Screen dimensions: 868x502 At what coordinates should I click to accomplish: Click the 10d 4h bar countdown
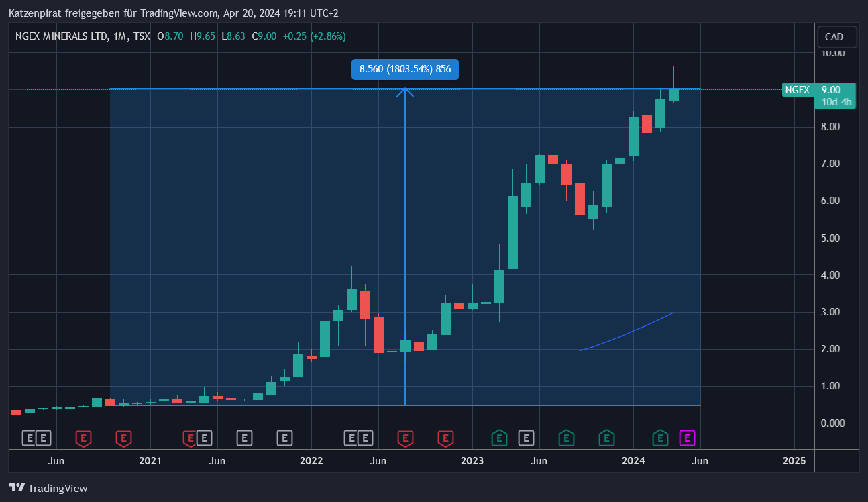[x=836, y=102]
